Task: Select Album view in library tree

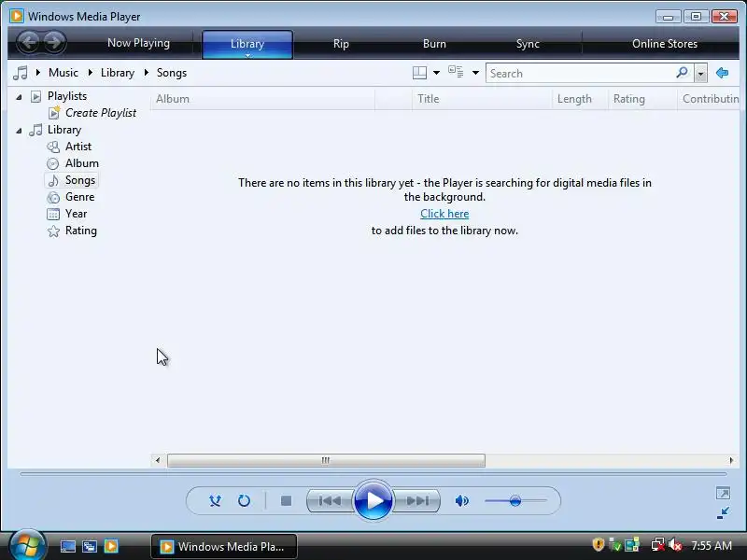Action: click(82, 163)
